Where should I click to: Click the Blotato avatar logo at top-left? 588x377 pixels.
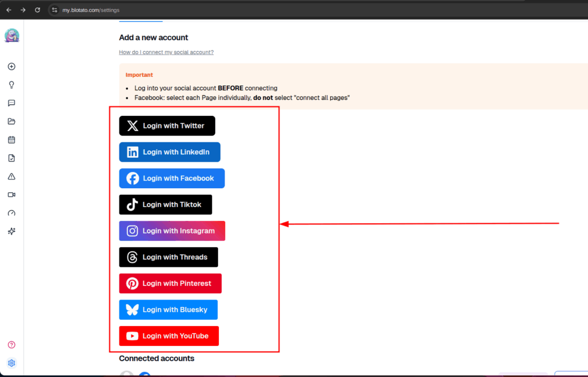pos(11,36)
